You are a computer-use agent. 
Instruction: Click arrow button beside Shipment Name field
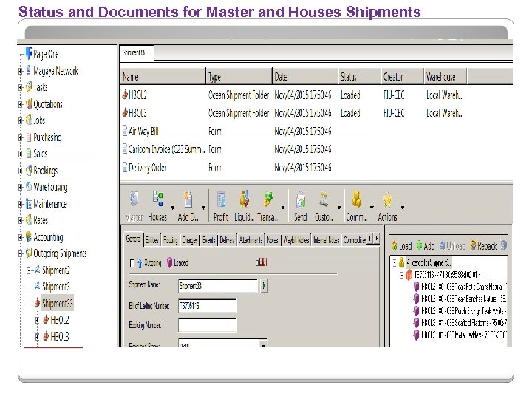click(264, 286)
